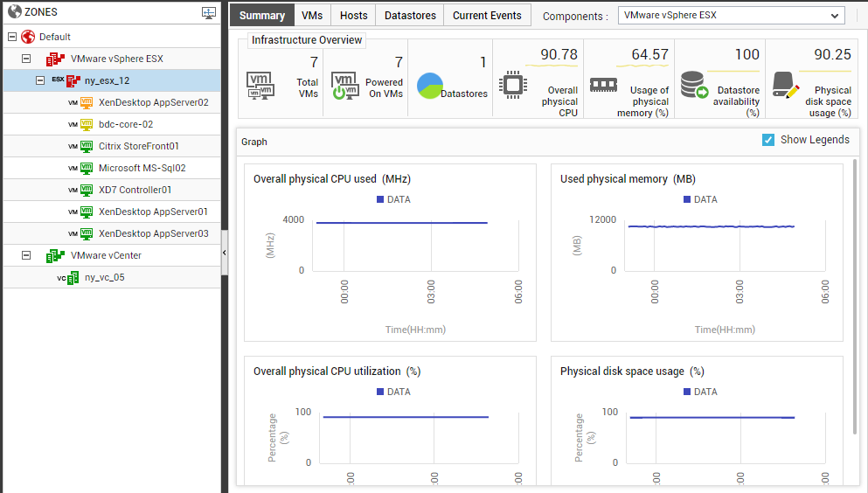Click the XD7 Controller01 VM icon
Screen dimensions: 868x493
coord(87,190)
